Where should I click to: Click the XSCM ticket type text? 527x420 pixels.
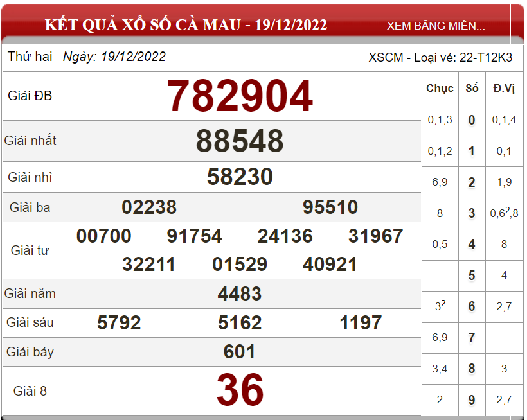click(440, 57)
